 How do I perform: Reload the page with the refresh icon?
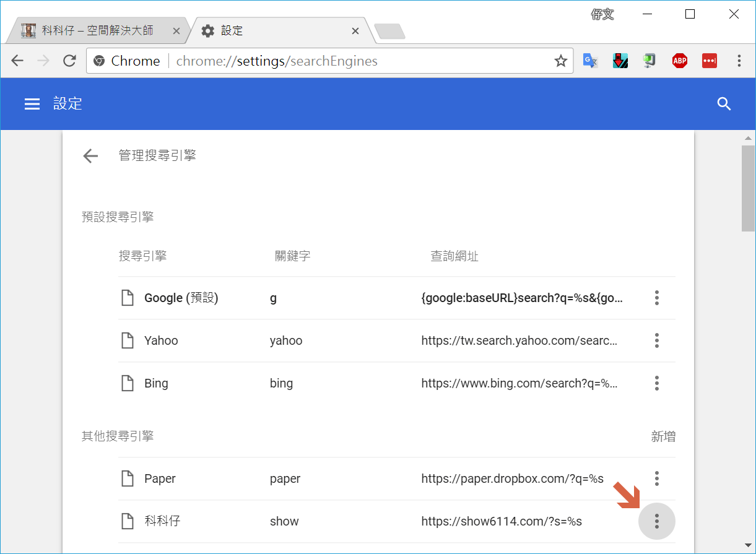click(x=69, y=61)
